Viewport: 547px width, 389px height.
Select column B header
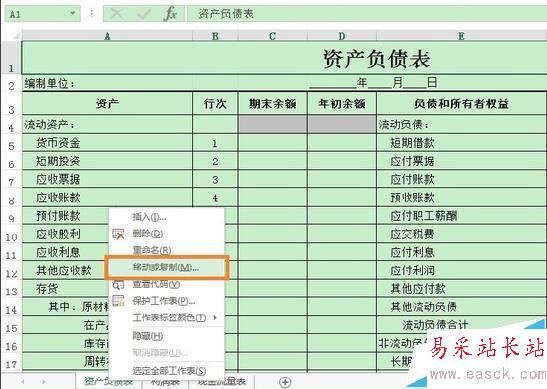click(x=215, y=36)
